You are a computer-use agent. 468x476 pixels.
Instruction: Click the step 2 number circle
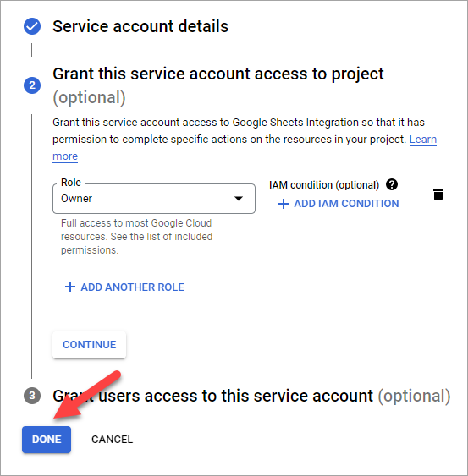pos(32,85)
